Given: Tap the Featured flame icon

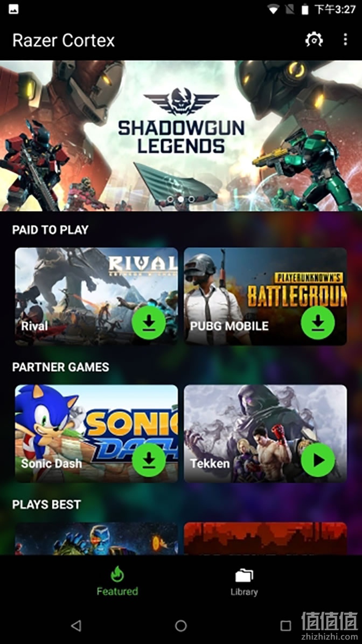Looking at the screenshot, I should 117,574.
